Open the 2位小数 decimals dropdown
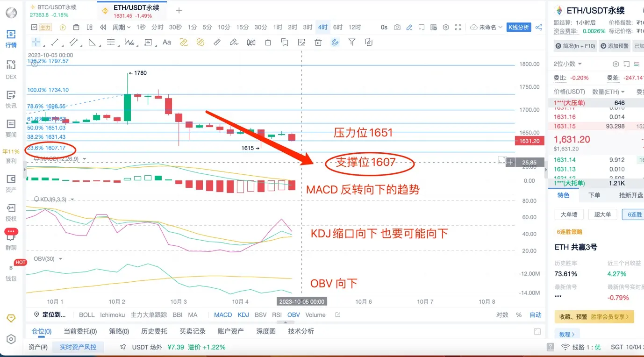This screenshot has height=357, width=644. 567,64
